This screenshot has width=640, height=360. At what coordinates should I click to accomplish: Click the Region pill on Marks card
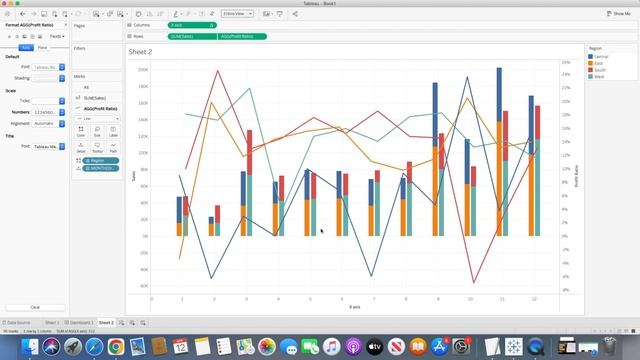tap(101, 160)
